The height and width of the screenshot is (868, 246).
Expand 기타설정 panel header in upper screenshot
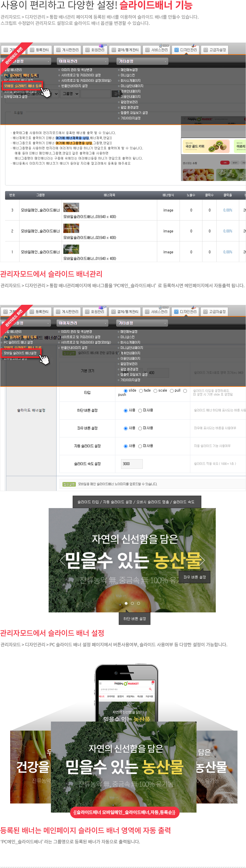point(142,61)
